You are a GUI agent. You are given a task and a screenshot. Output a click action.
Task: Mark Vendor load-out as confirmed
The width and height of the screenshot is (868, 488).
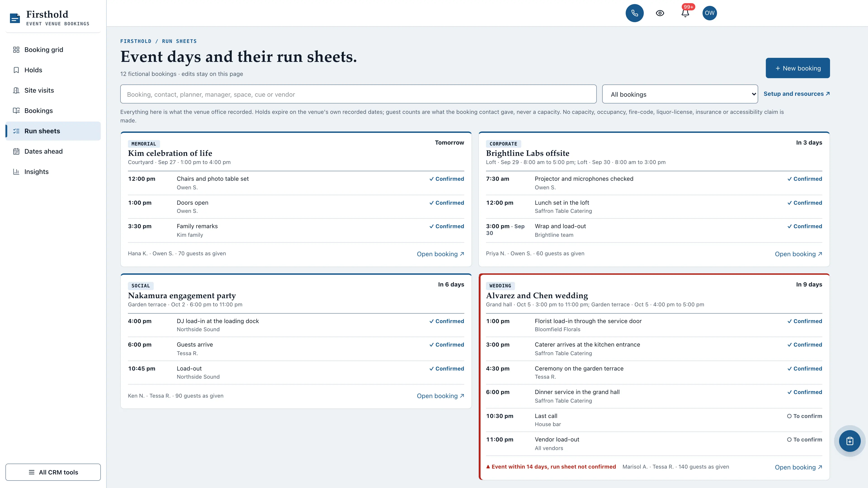pos(805,440)
